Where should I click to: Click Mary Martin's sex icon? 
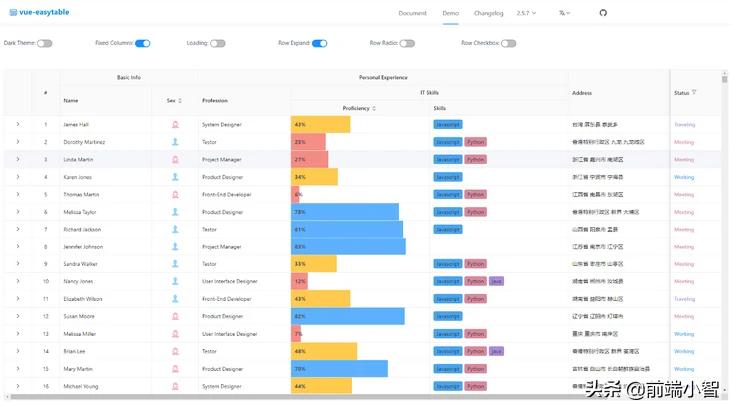coord(175,368)
